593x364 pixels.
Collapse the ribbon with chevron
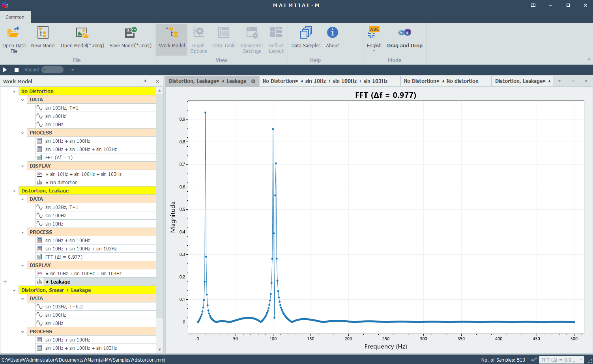(589, 60)
